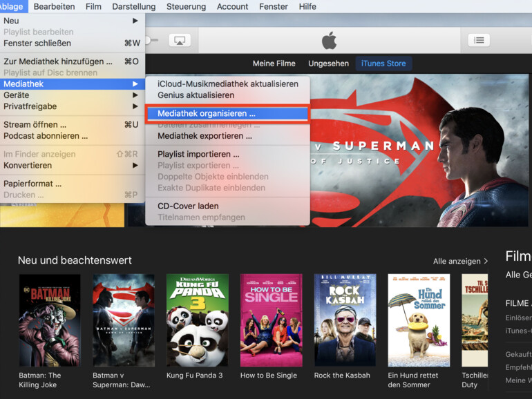Open the Film menu
Viewport: 532px width, 399px height.
tap(93, 6)
